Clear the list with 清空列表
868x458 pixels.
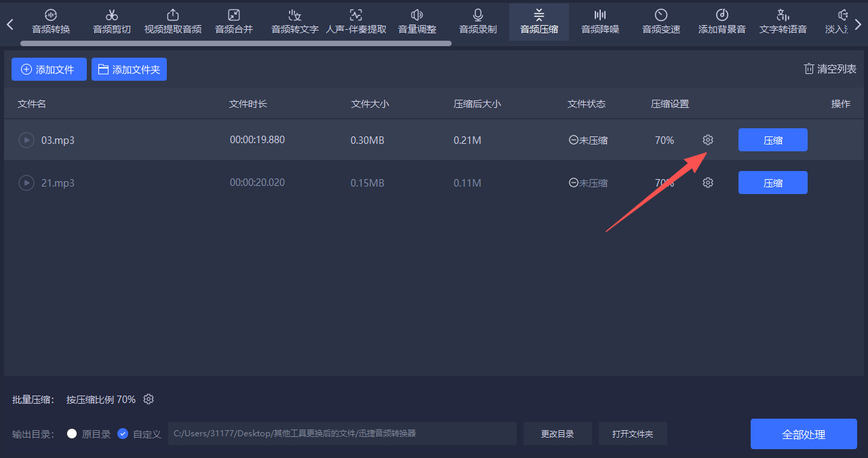point(830,69)
